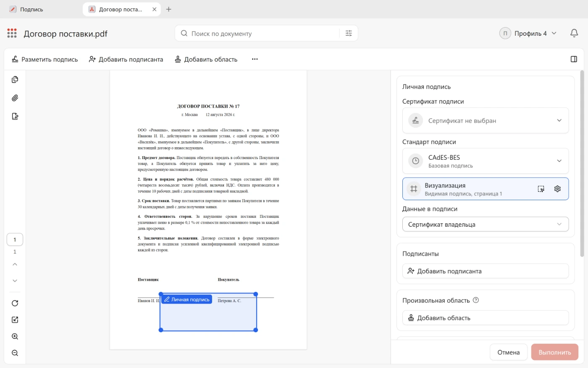Click the document title ДОГОВОР ПОСТАВКИ № 17
The height and width of the screenshot is (368, 588).
[x=208, y=106]
